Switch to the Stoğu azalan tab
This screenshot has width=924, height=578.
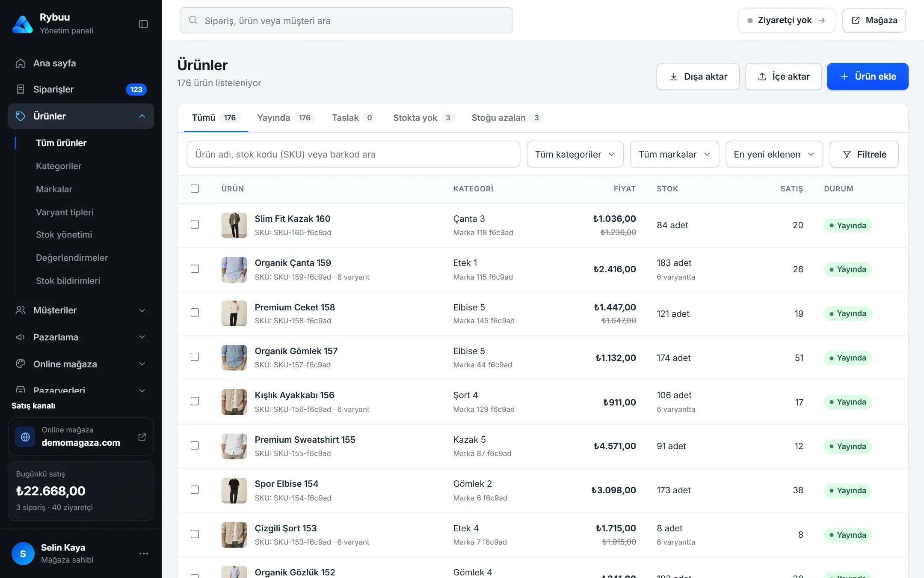[x=507, y=118]
